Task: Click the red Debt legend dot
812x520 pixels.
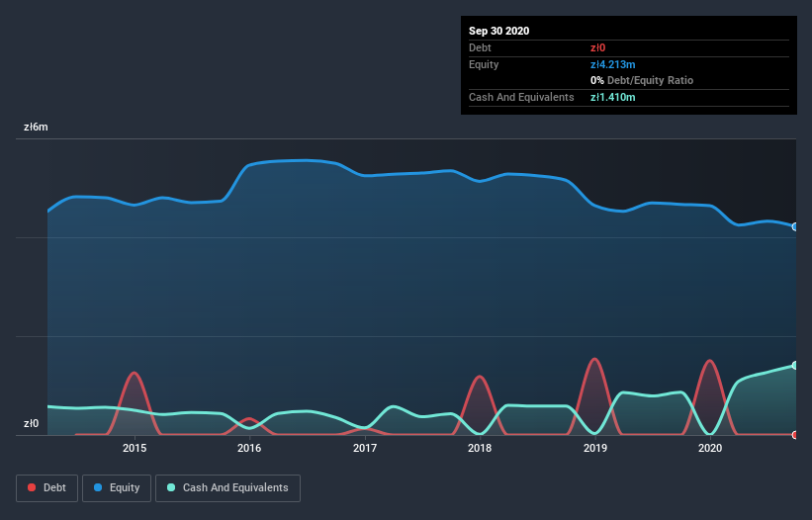Action: pyautogui.click(x=32, y=487)
